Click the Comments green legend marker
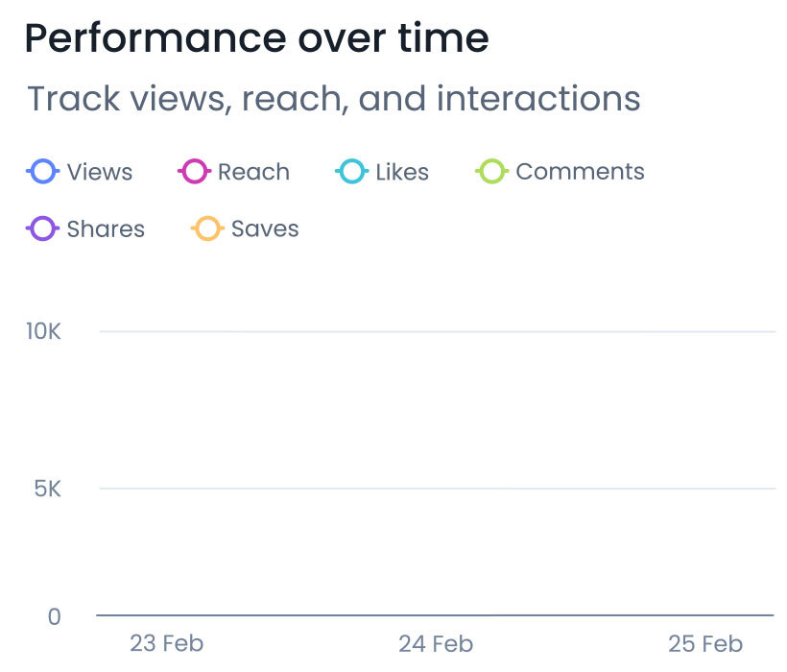Viewport: 787px width, 672px height. tap(491, 172)
